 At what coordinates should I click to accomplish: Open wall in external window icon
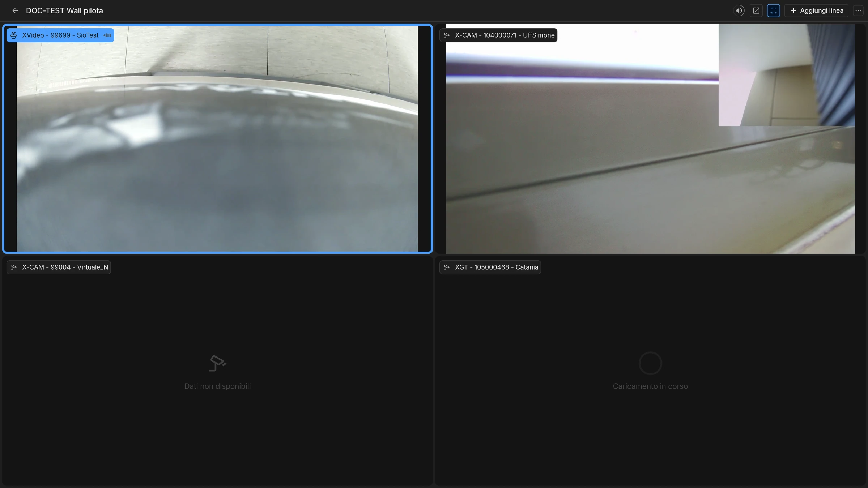(756, 11)
